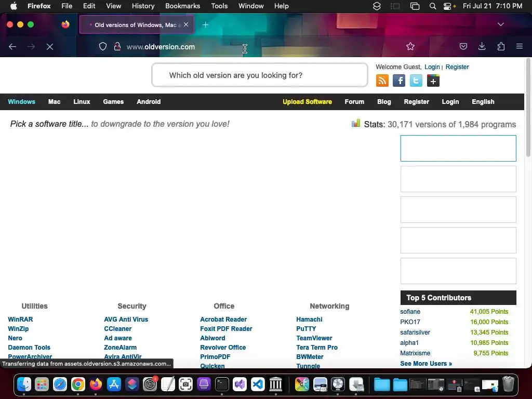Open contributor sofiane's profile
Image resolution: width=532 pixels, height=399 pixels.
tap(410, 312)
